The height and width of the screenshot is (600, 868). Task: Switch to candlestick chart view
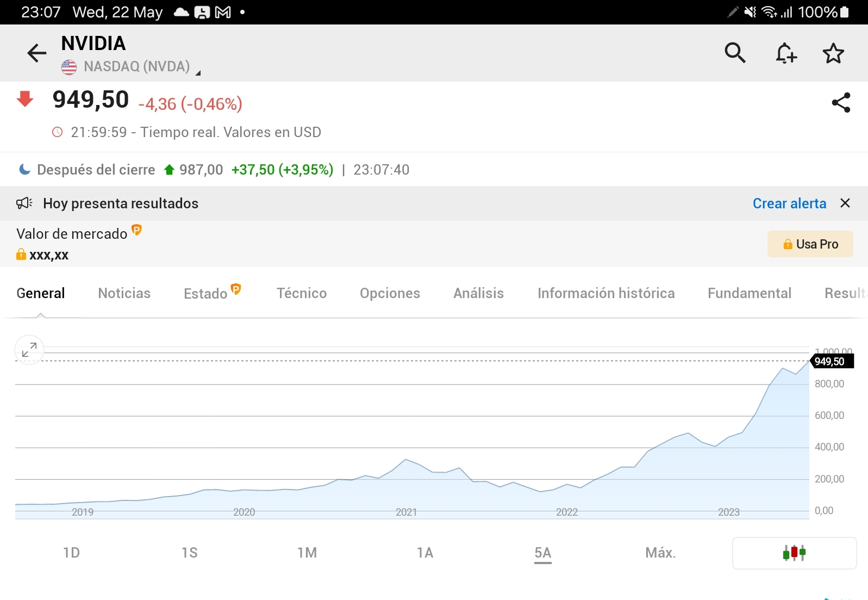pyautogui.click(x=794, y=553)
